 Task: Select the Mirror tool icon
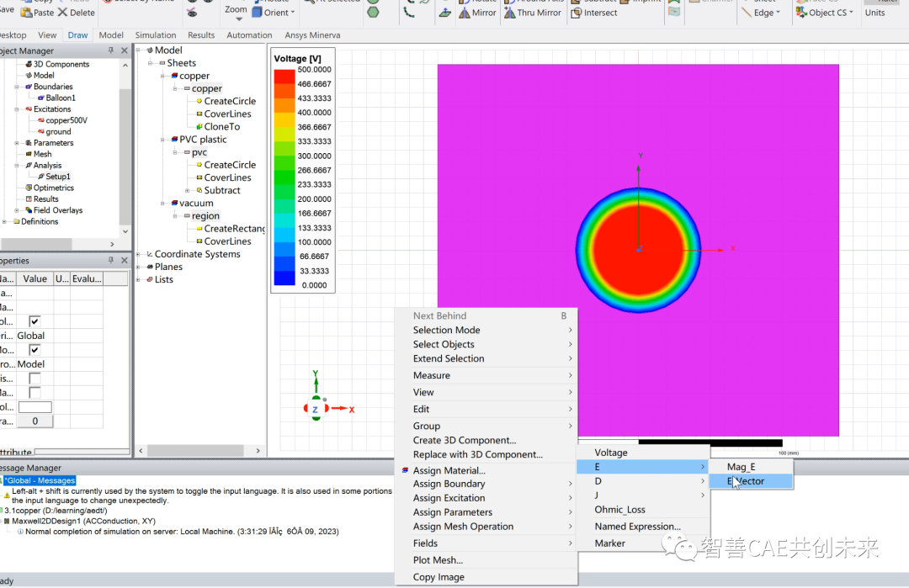[465, 13]
